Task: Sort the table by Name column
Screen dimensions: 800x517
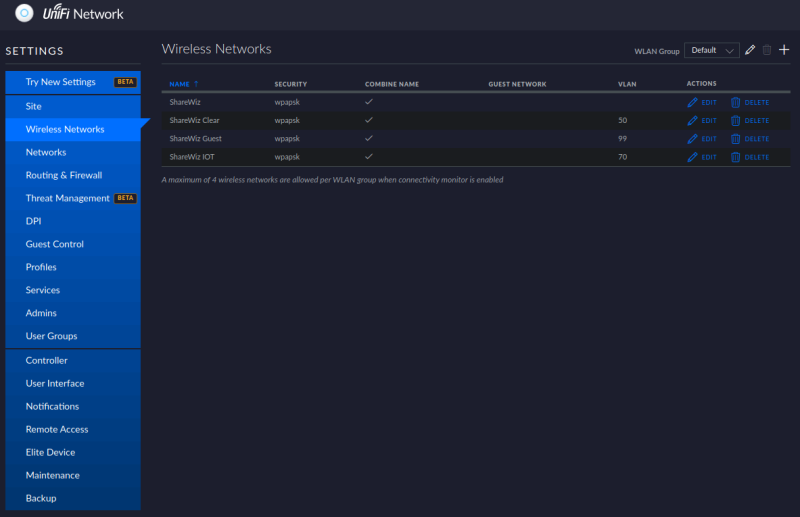Action: [179, 84]
